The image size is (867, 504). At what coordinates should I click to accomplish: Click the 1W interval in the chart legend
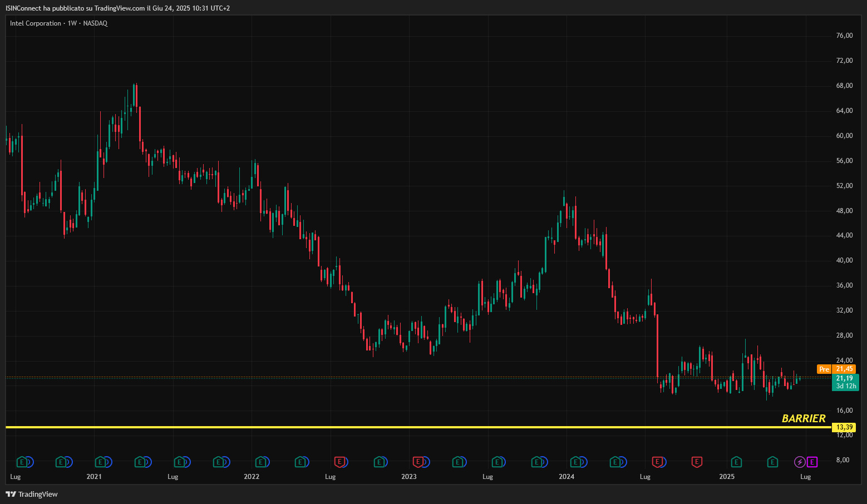coord(72,23)
